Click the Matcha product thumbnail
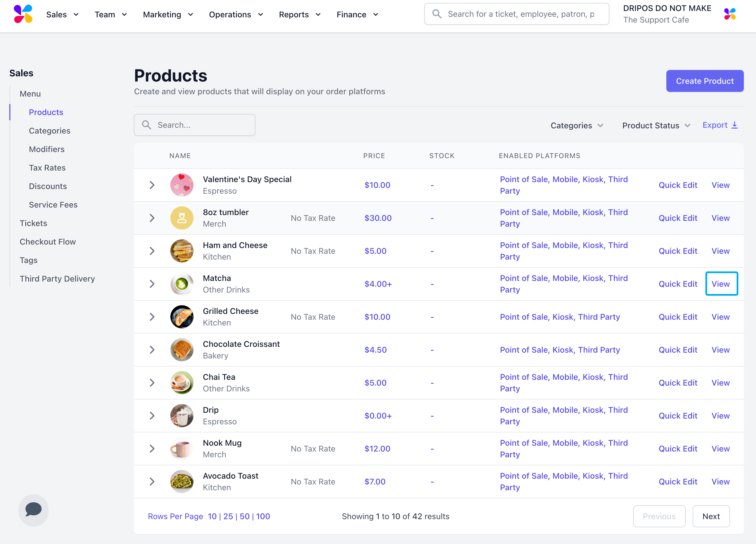This screenshot has width=756, height=544. (182, 284)
